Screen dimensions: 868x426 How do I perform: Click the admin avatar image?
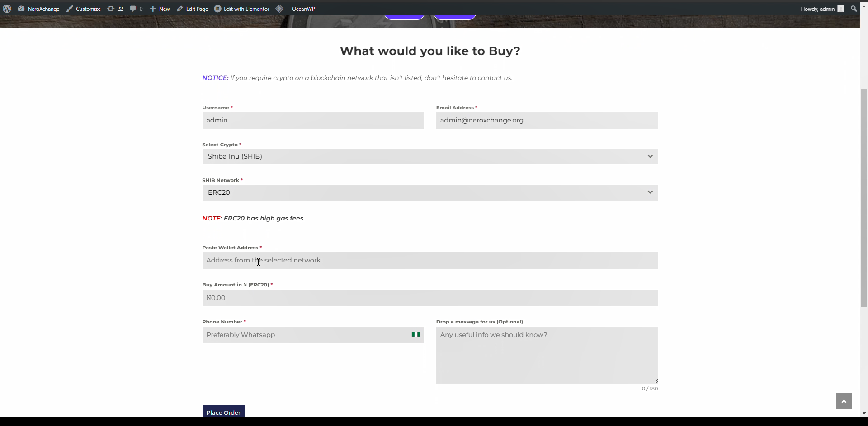(x=841, y=9)
